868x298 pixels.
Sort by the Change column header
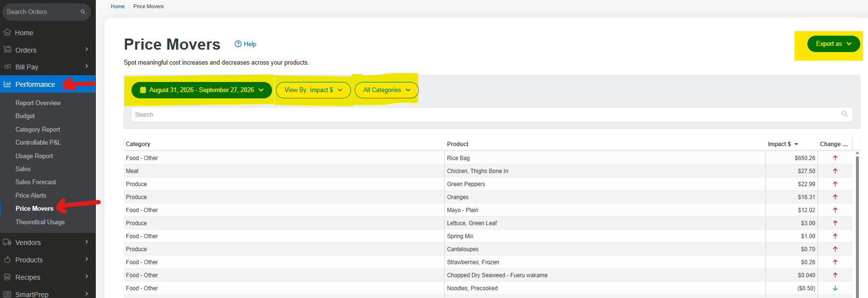point(834,144)
